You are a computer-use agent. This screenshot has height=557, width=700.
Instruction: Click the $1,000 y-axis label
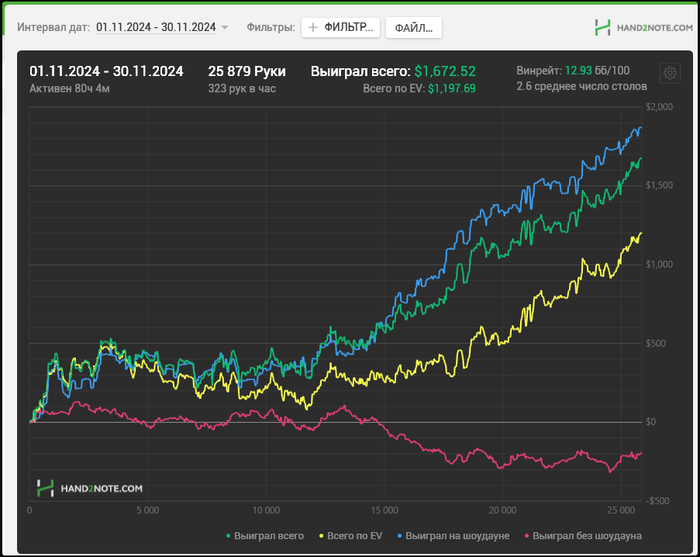tap(659, 264)
